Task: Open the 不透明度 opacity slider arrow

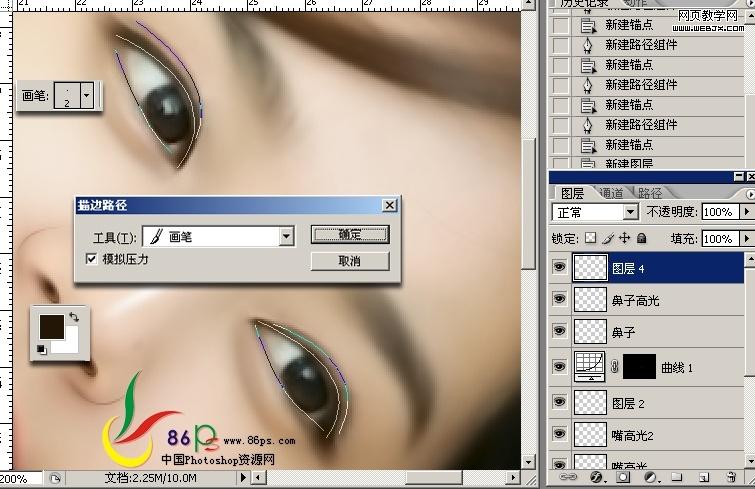Action: pos(746,211)
